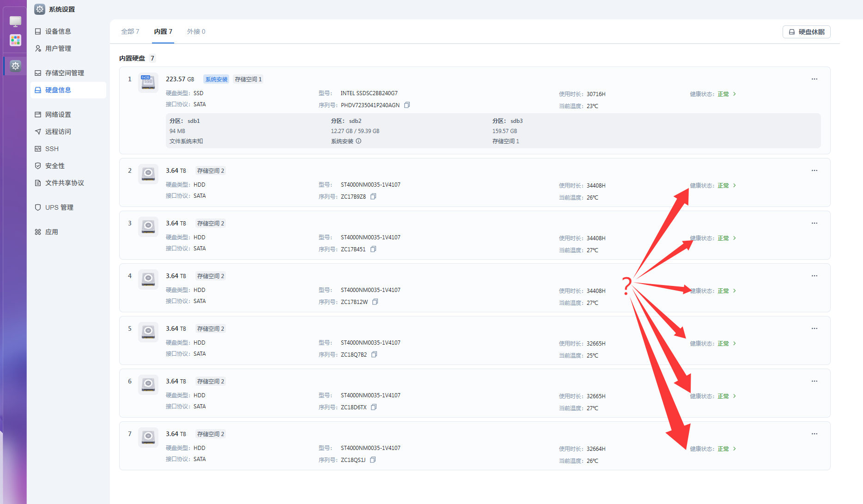This screenshot has height=504, width=863.
Task: Click the 223.57 GB capacity text
Action: click(x=180, y=79)
